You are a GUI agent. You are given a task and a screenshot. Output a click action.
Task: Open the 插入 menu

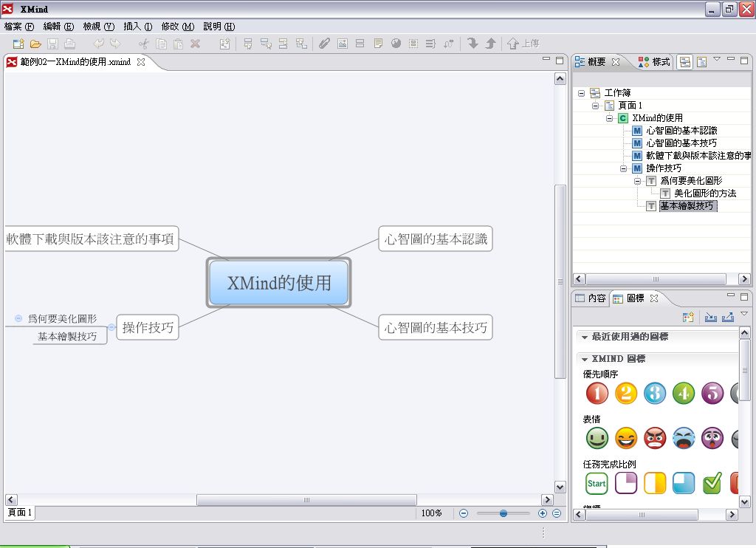click(x=138, y=27)
